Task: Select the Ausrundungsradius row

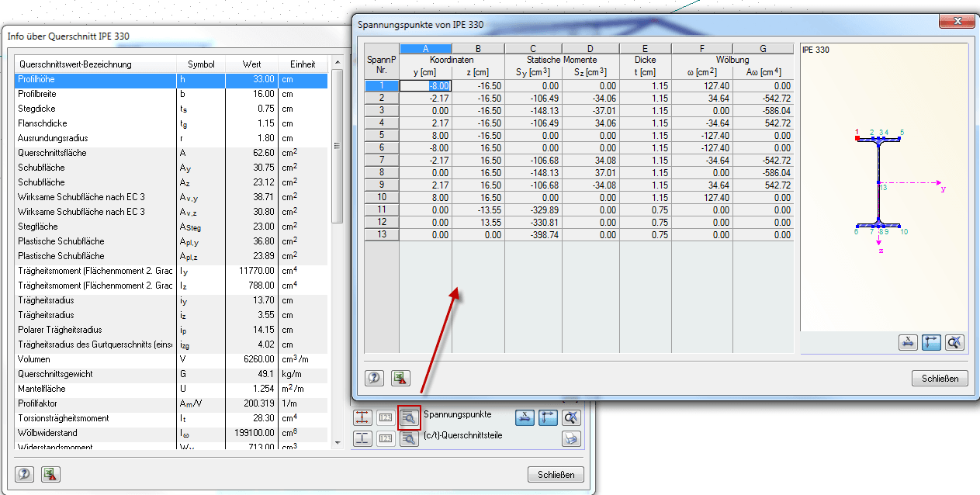Action: pyautogui.click(x=171, y=138)
